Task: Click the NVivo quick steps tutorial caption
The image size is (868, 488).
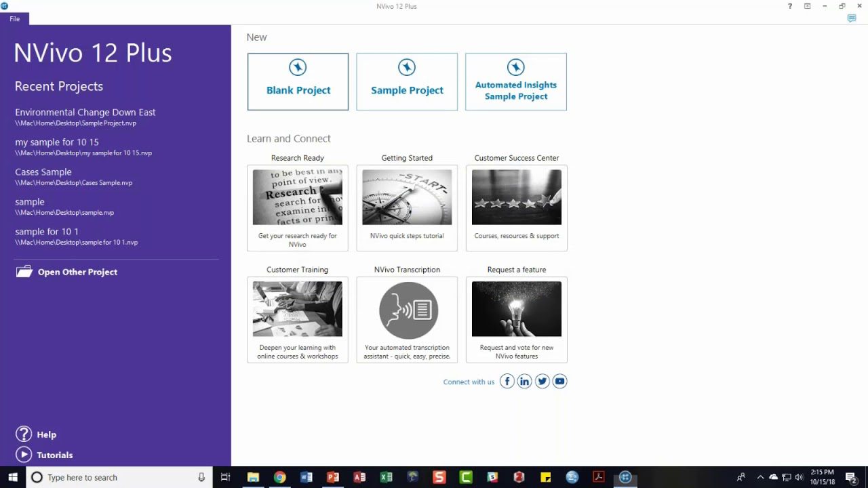Action: (407, 236)
